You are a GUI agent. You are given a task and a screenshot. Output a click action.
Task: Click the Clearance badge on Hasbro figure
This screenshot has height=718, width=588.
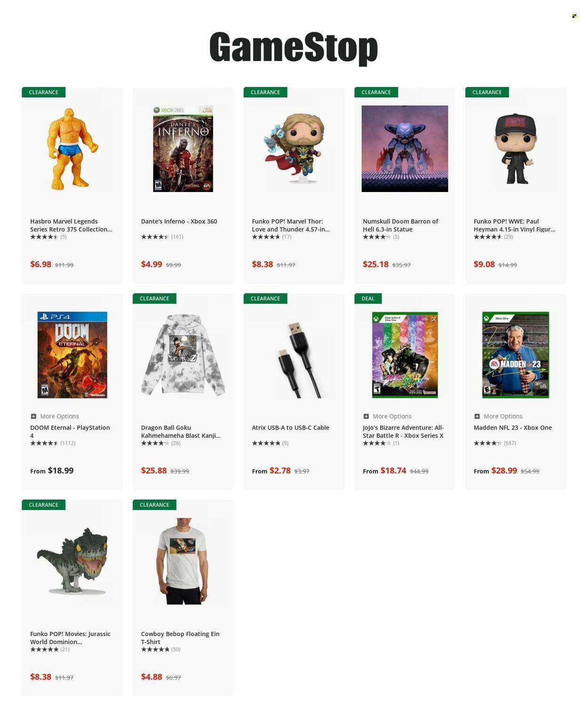pos(44,92)
